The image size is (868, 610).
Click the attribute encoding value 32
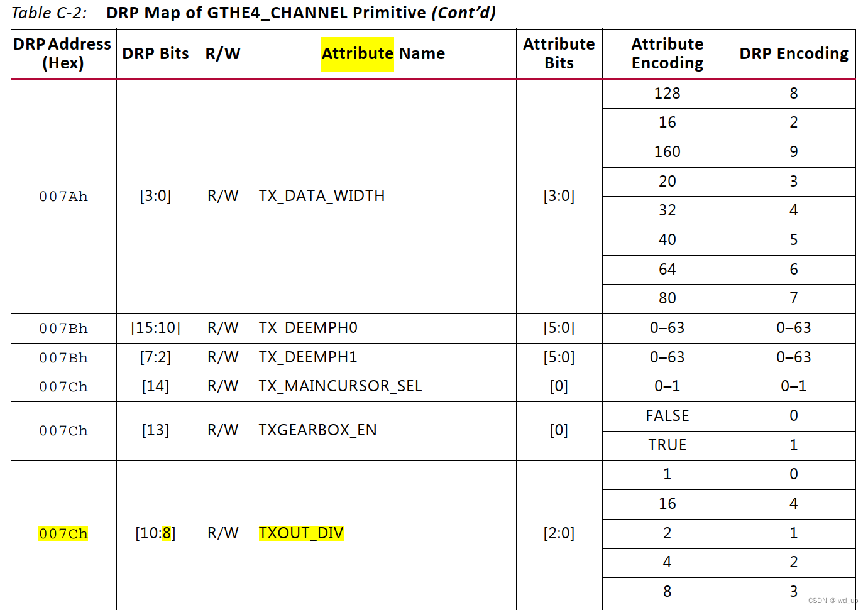[667, 210]
